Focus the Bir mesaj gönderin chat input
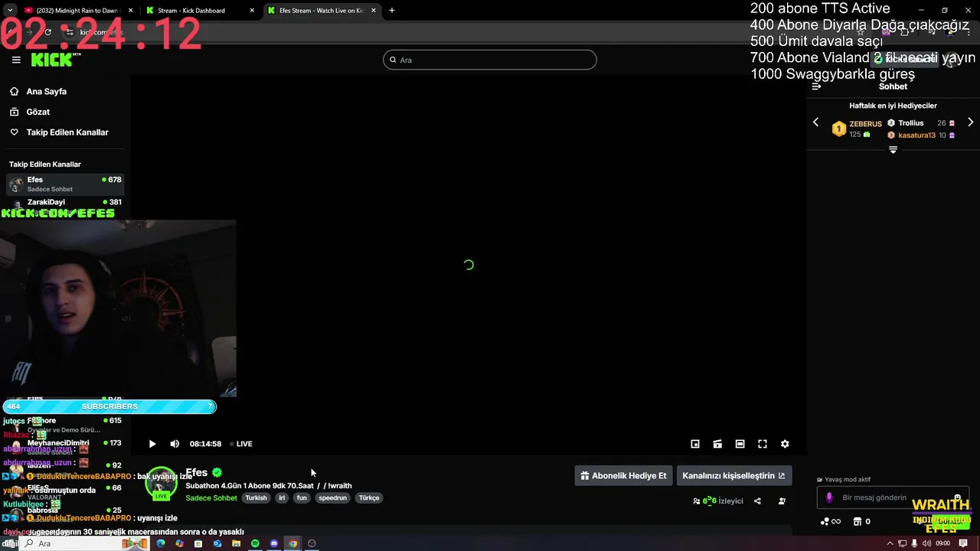 tap(892, 497)
